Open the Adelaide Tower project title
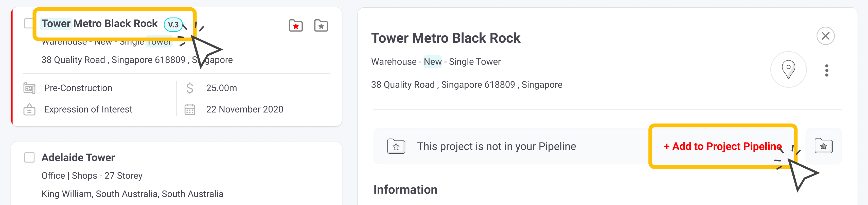This screenshot has width=868, height=205. [78, 157]
